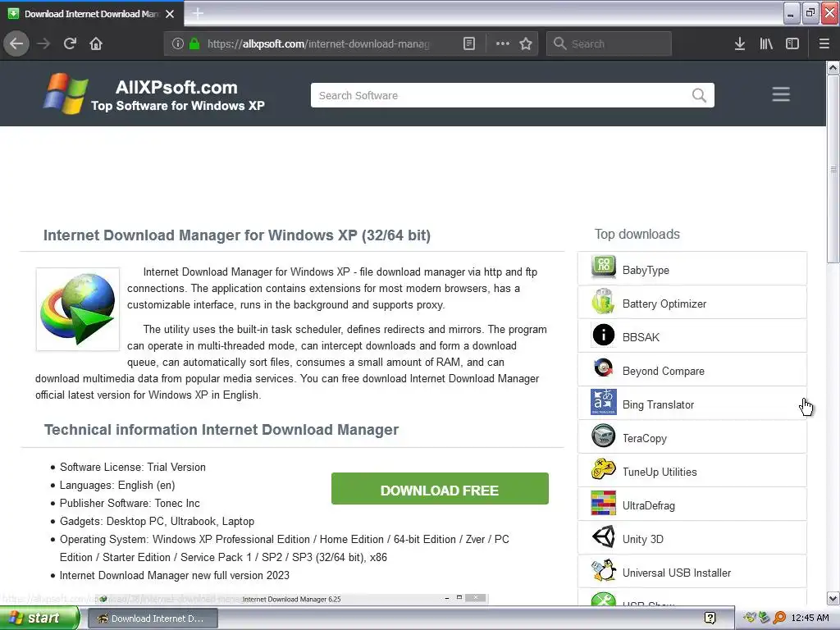Click the address bar URL
Screen dimensions: 840x630
(x=318, y=43)
